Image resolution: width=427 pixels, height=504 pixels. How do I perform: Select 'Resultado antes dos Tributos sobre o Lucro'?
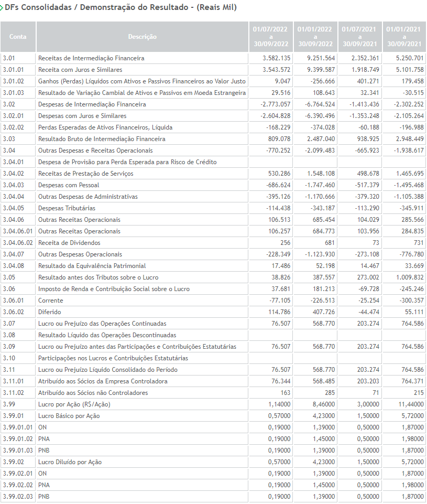98,278
